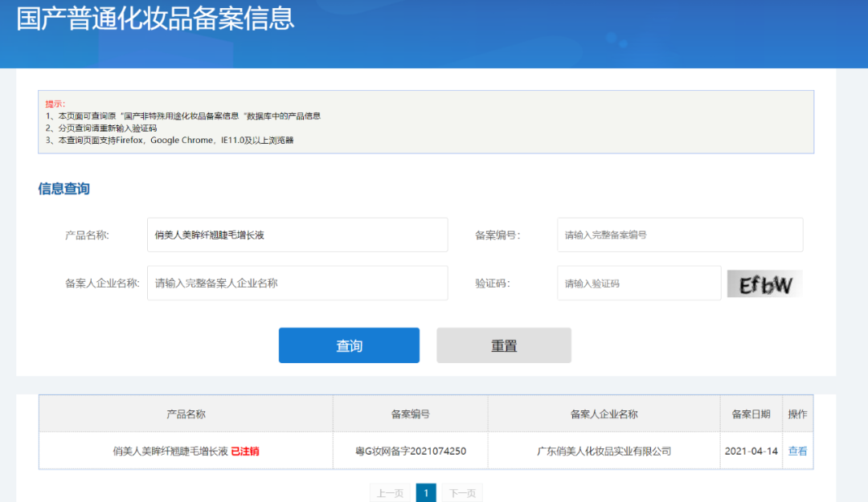Click the 国产普通化妆品备案信息 page title
The image size is (868, 502).
(x=155, y=19)
